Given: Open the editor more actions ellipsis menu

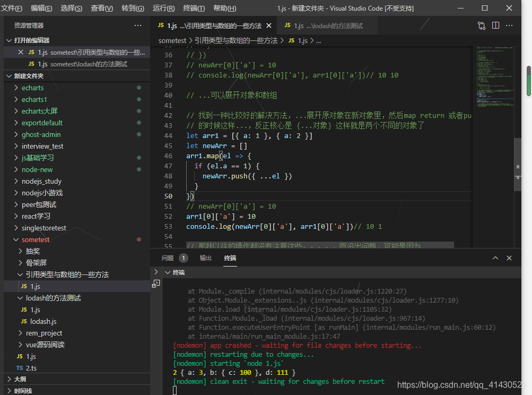Looking at the screenshot, I should click(x=509, y=25).
